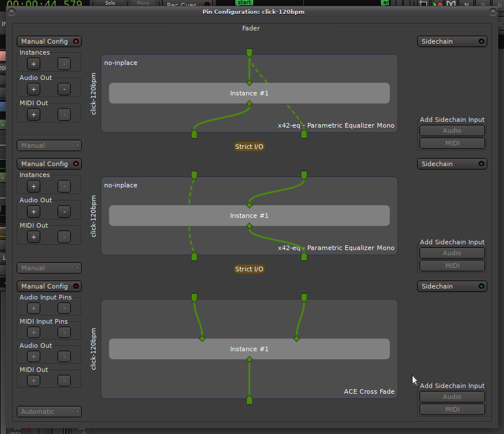This screenshot has width=504, height=434.
Task: Click plus under Instances for first x42-eq
Action: coord(33,64)
